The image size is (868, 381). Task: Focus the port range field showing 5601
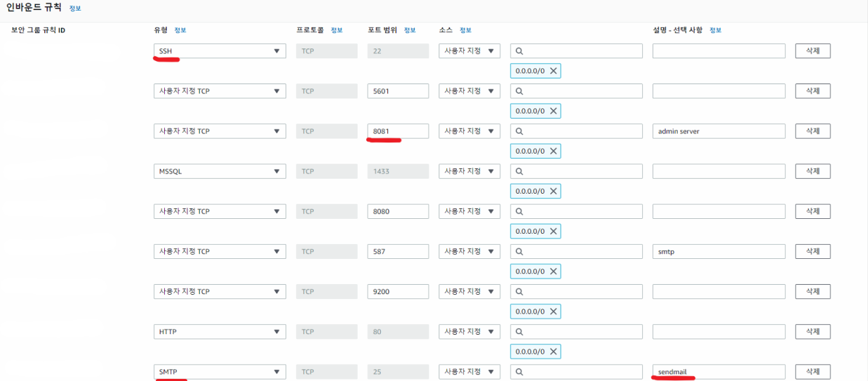point(398,91)
